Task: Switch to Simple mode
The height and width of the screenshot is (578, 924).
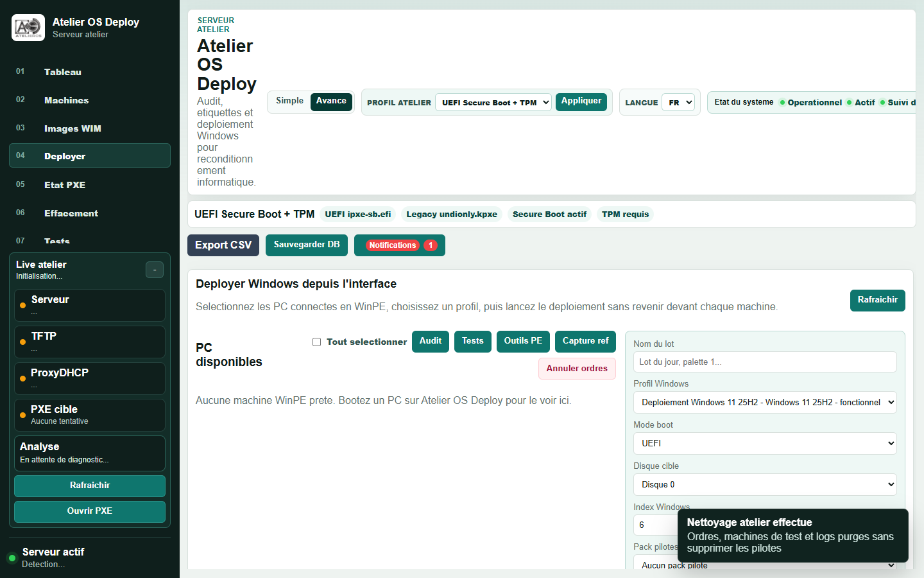Action: 289,101
